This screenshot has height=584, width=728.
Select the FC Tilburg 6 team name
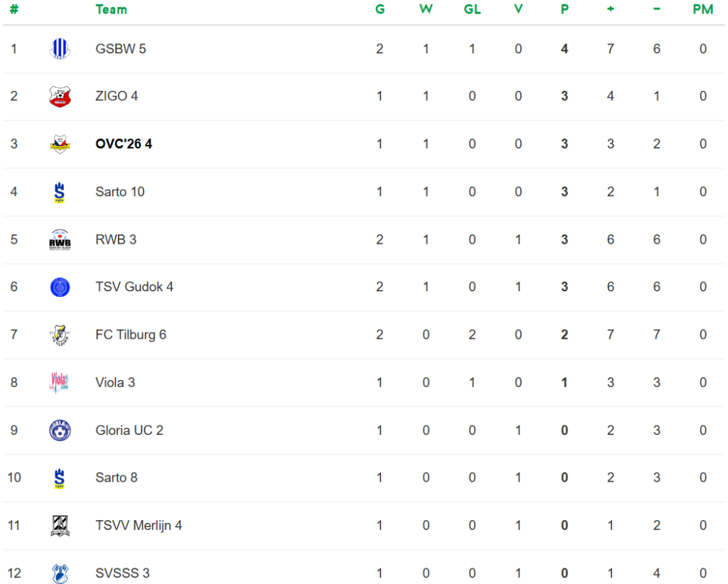(131, 335)
